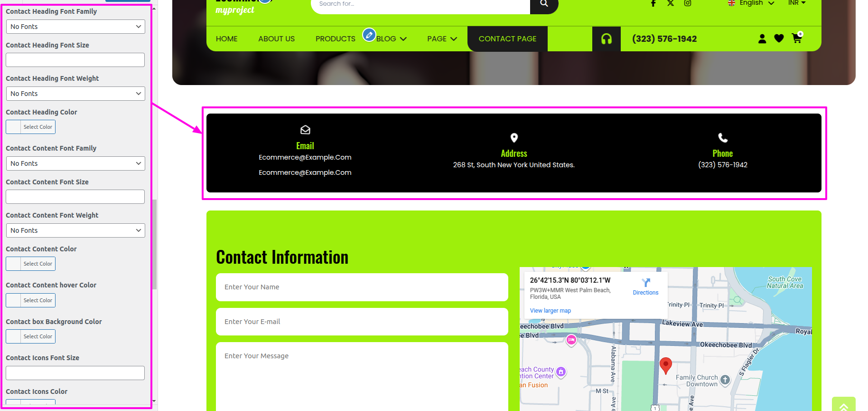Open the wishlist heart icon
The width and height of the screenshot is (868, 411).
click(779, 38)
